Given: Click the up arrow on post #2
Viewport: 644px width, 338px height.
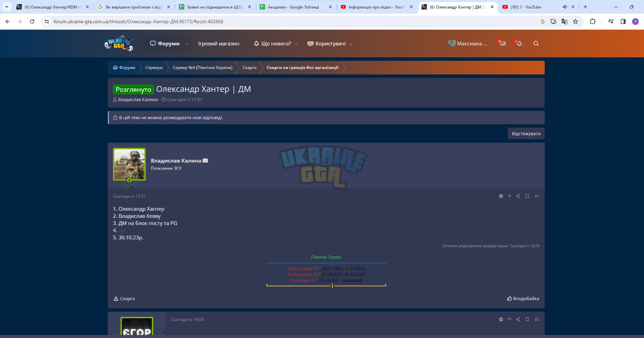Looking at the screenshot, I should pos(510,320).
